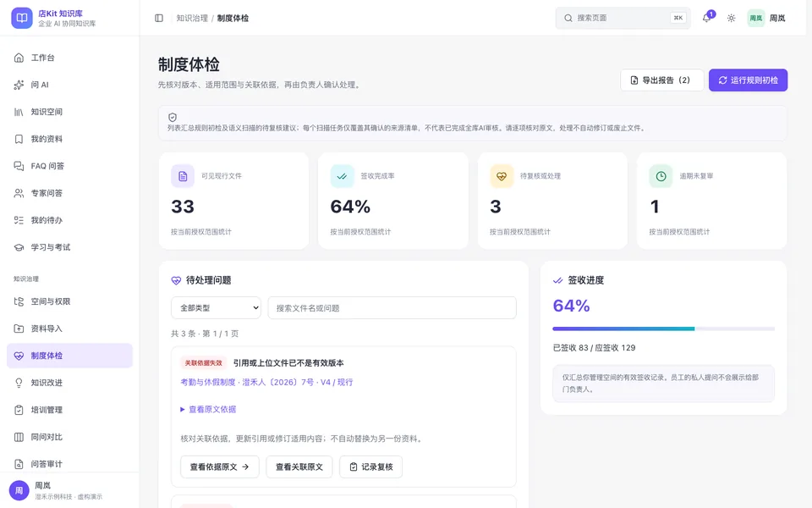The width and height of the screenshot is (812, 508).
Task: Click the 空间与权限 tree icon
Action: click(x=19, y=301)
